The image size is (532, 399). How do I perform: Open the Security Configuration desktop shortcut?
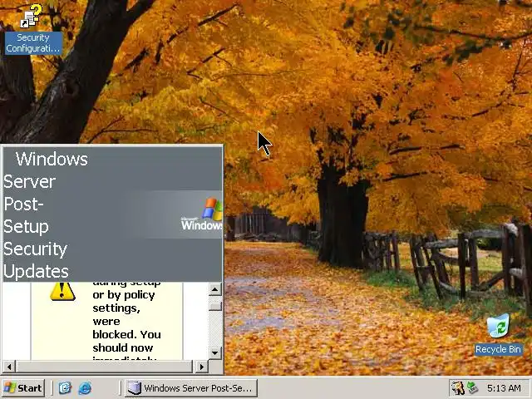33,29
